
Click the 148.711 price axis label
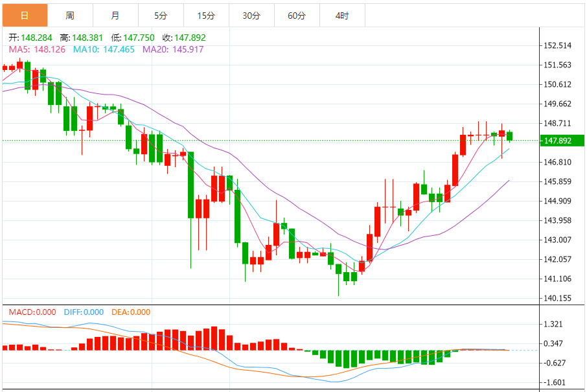click(557, 124)
